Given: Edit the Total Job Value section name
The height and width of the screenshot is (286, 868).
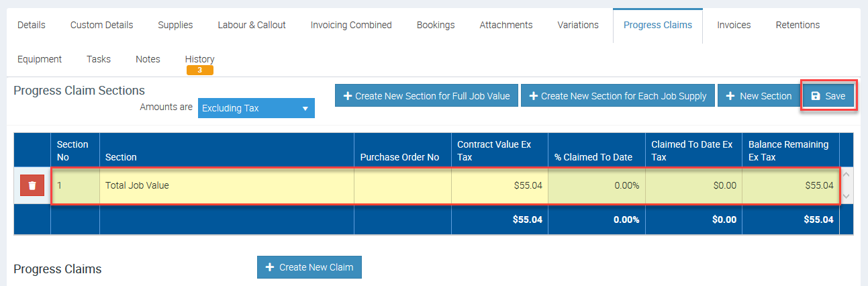Looking at the screenshot, I should click(226, 185).
